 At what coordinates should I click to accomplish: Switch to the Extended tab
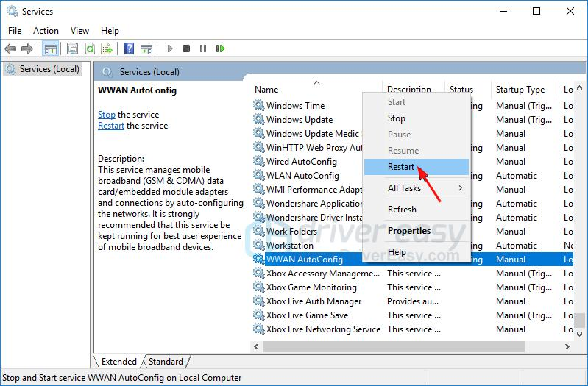(x=119, y=362)
